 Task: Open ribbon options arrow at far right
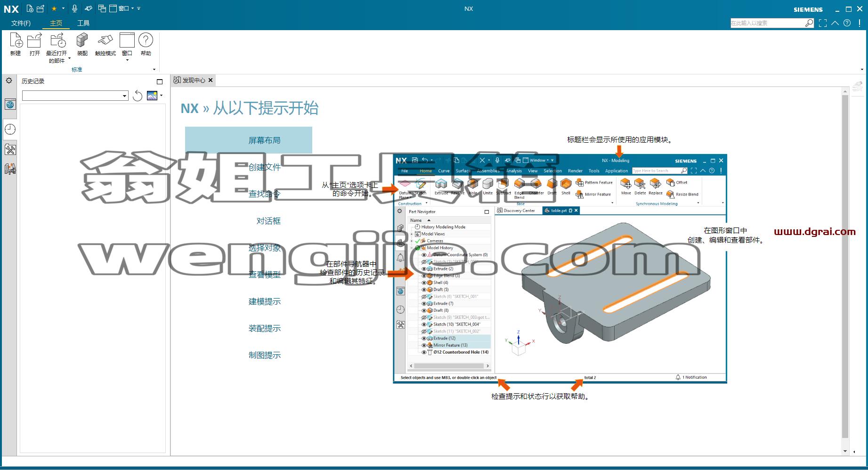862,70
